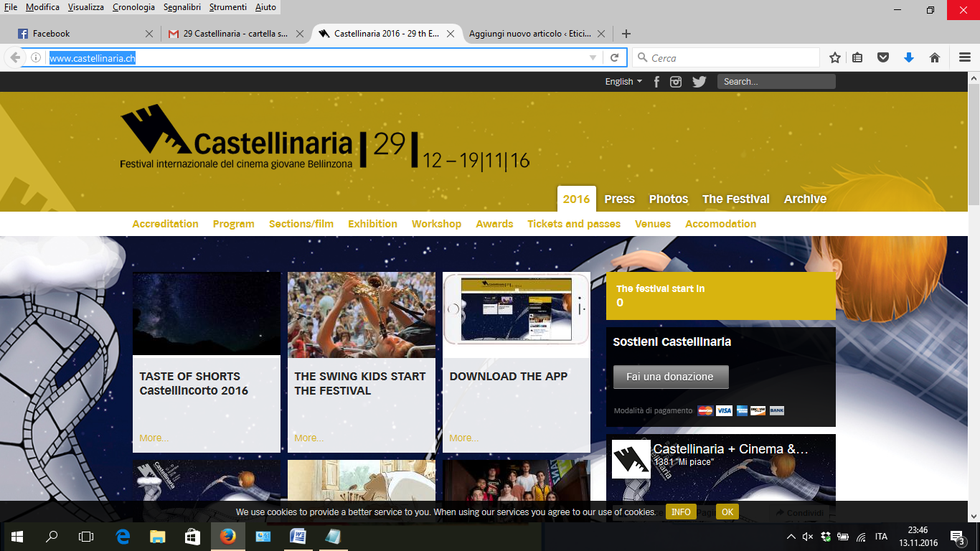Open Castellinaria + Cinema Facebook page title
This screenshot has height=551, width=980.
pyautogui.click(x=730, y=449)
